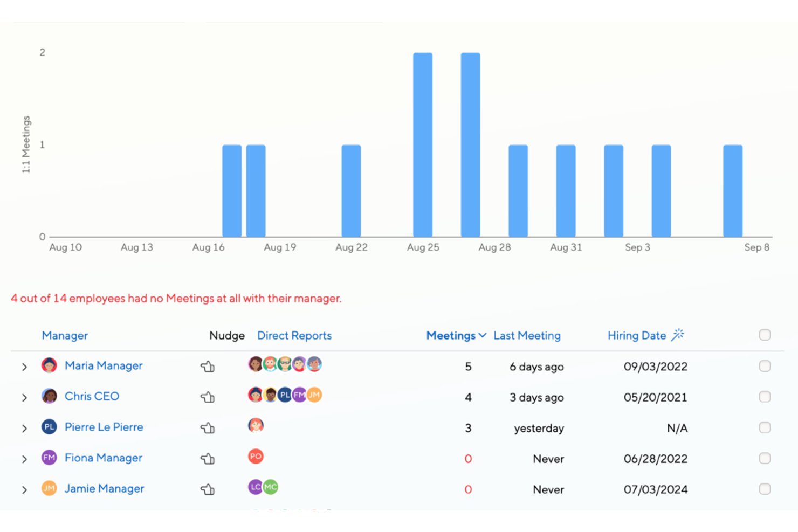
Task: Open Maria Manager's profile link
Action: 104,365
